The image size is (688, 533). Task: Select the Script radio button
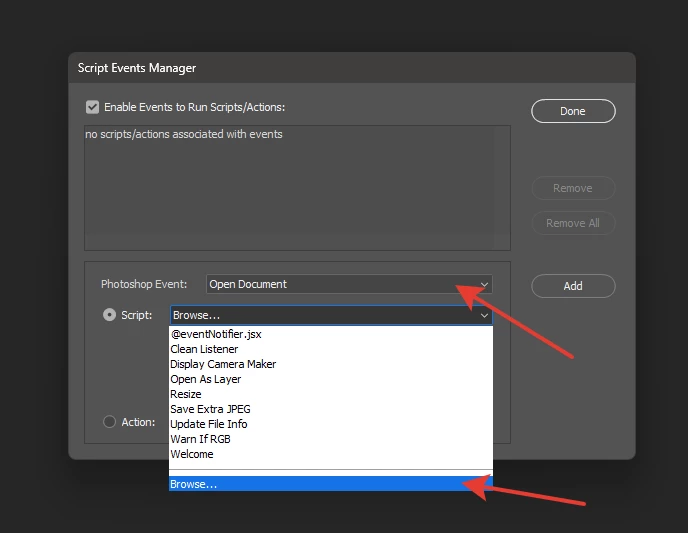tap(109, 315)
